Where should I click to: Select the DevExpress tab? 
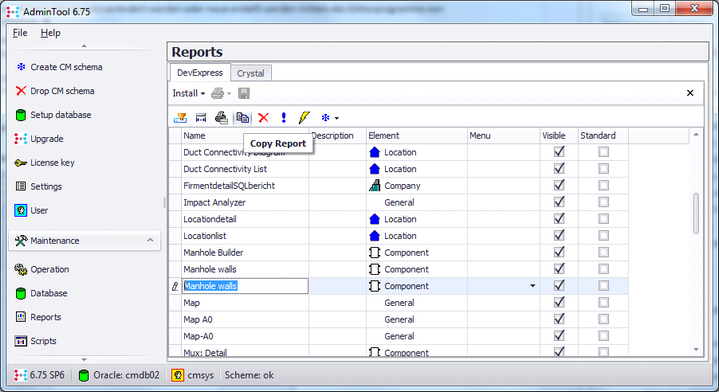[x=200, y=73]
